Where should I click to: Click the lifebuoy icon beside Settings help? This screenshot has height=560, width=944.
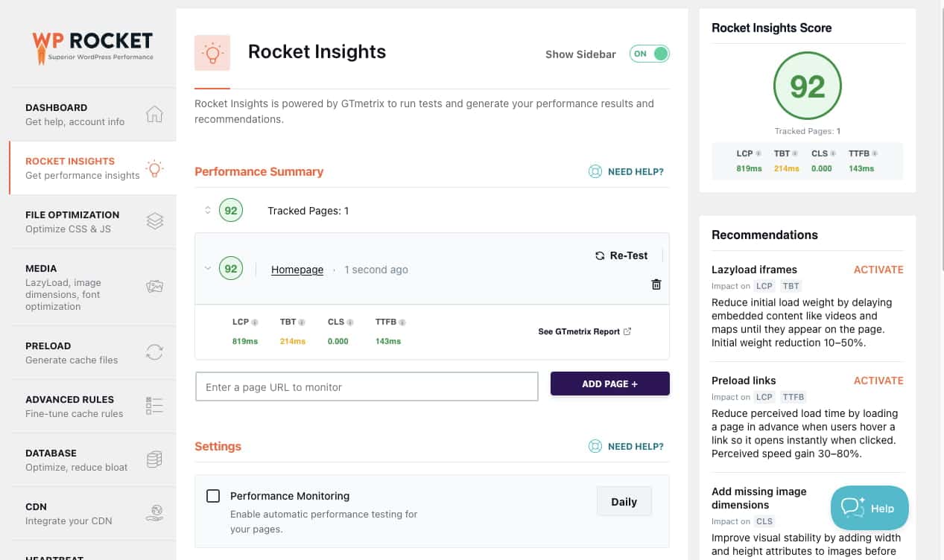pos(595,447)
